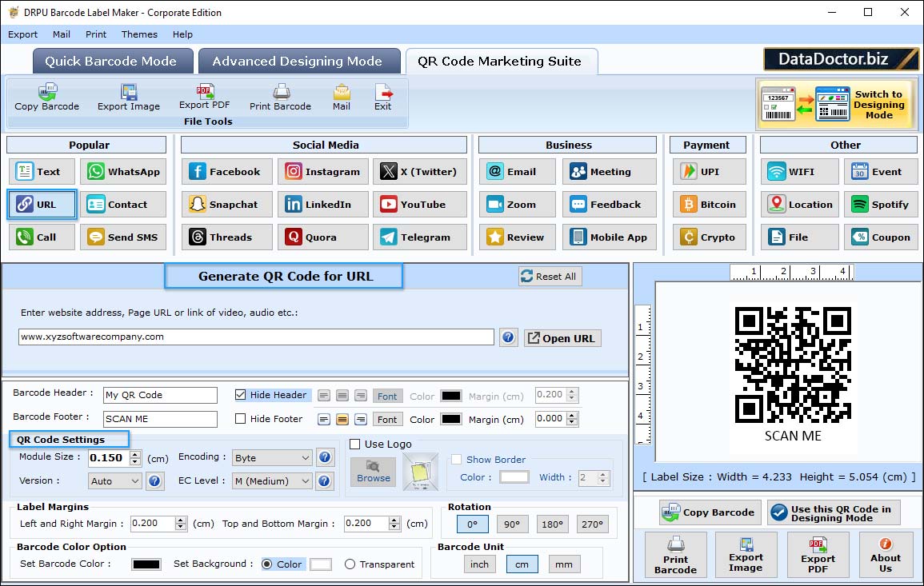Select the Bitcoin payment QR type
The width and height of the screenshot is (924, 586).
click(710, 205)
